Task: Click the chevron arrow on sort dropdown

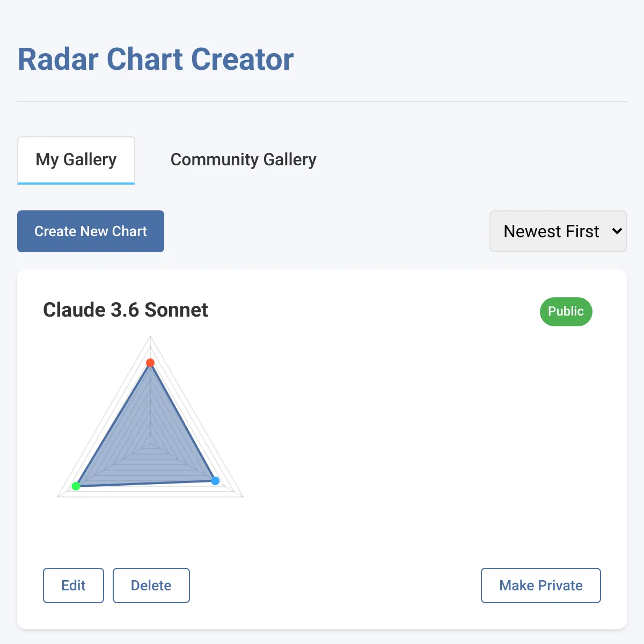Action: (617, 231)
